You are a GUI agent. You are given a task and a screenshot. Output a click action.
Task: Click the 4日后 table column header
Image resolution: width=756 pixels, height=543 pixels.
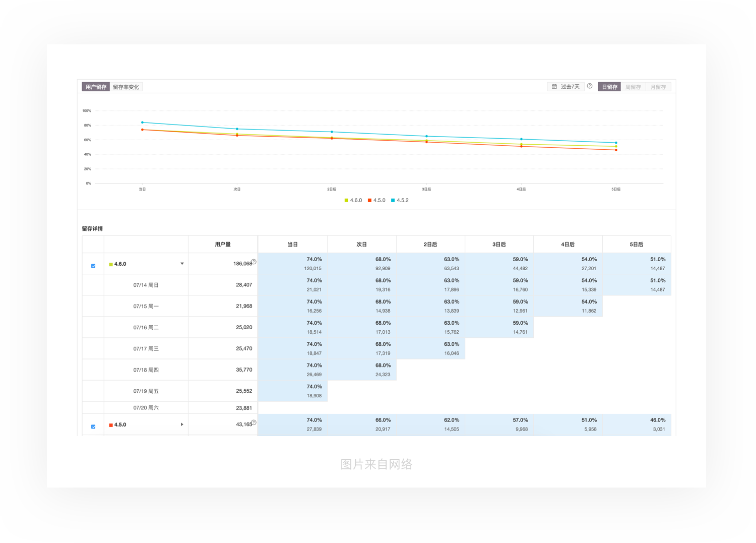point(568,245)
